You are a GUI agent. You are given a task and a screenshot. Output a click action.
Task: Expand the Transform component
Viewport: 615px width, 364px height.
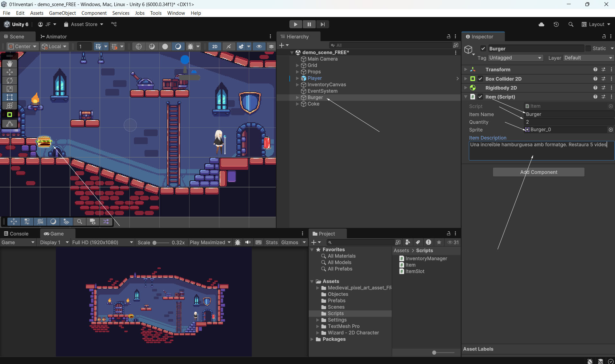point(466,69)
